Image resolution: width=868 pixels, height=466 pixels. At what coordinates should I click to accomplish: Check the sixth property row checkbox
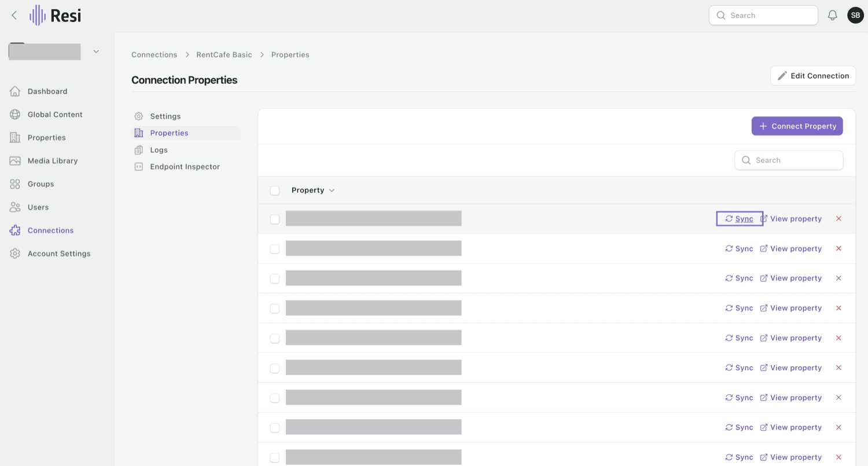275,368
